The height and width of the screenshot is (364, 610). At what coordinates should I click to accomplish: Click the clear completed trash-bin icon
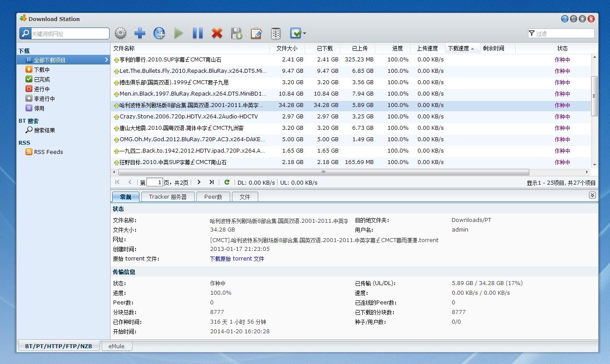point(275,33)
